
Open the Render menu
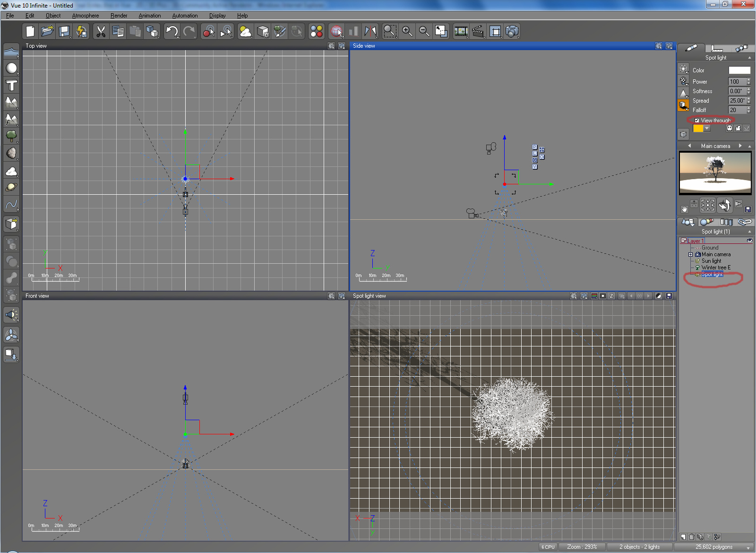pyautogui.click(x=119, y=16)
